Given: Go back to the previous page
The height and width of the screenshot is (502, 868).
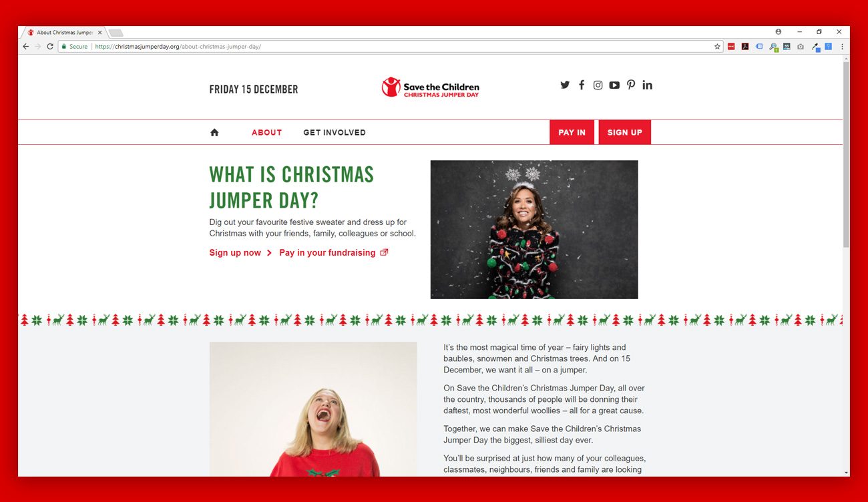Looking at the screenshot, I should pos(26,47).
